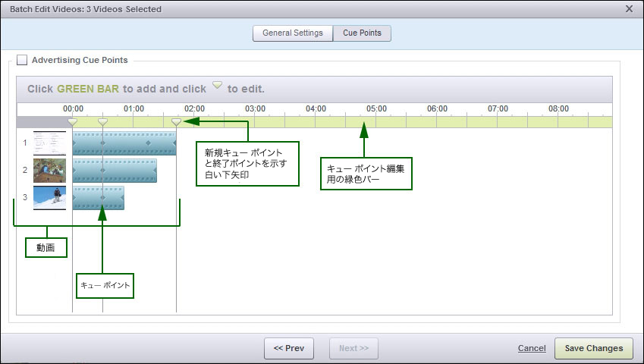Close the Batch Edit Videos dialog

coord(629,8)
